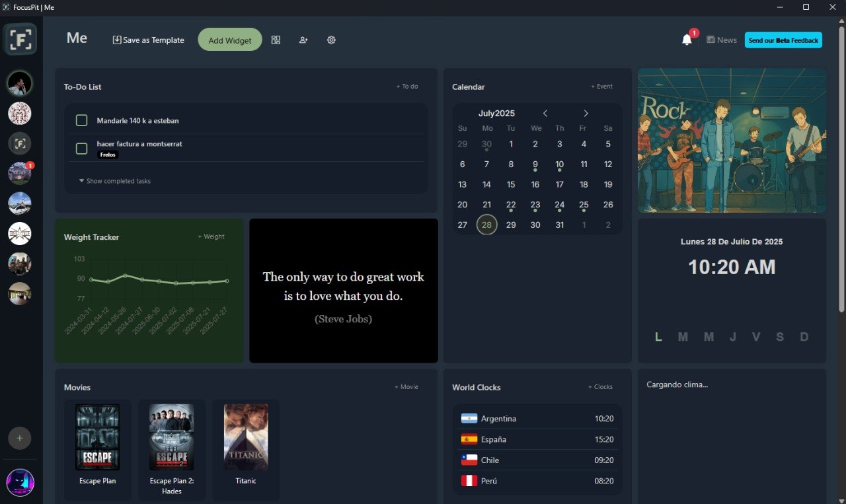The width and height of the screenshot is (846, 504).
Task: Click Send our Beta Feedback button
Action: (x=783, y=40)
